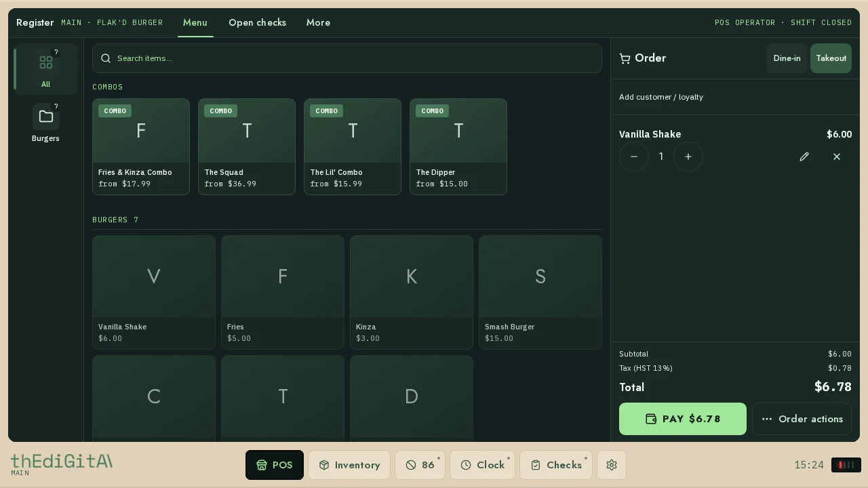Viewport: 868px width, 488px height.
Task: Open the Clock module
Action: click(x=482, y=465)
